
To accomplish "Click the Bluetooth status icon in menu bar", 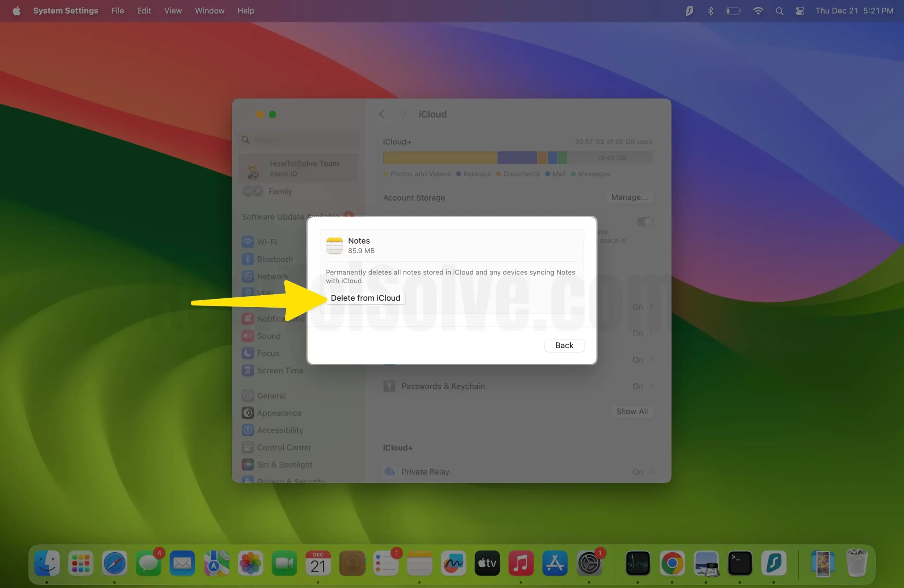I will (x=710, y=11).
